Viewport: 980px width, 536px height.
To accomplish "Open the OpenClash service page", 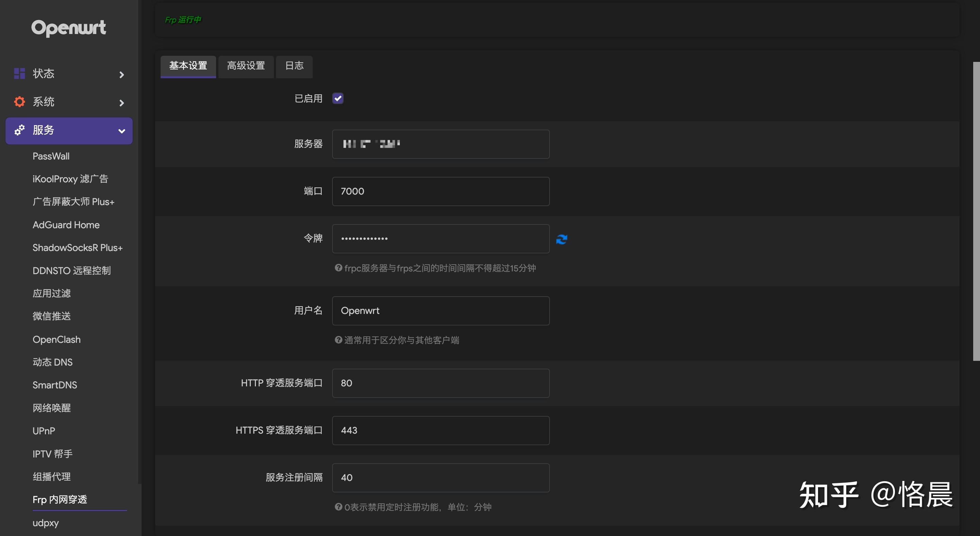I will coord(56,339).
